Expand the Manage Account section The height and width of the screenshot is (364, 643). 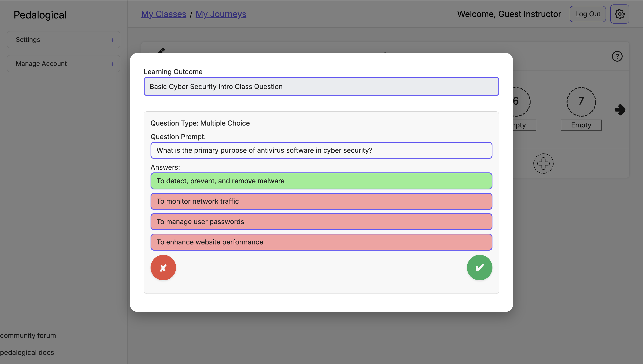click(63, 63)
